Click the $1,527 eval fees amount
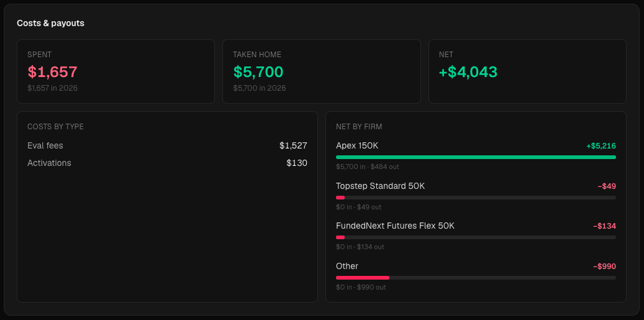644x320 pixels. pyautogui.click(x=293, y=145)
